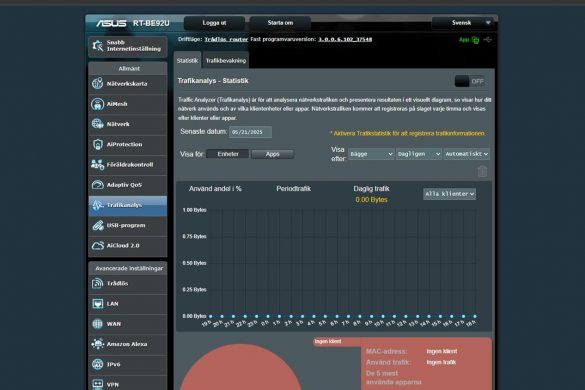Click the USB status icon in header
The width and height of the screenshot is (585, 390).
(x=488, y=40)
